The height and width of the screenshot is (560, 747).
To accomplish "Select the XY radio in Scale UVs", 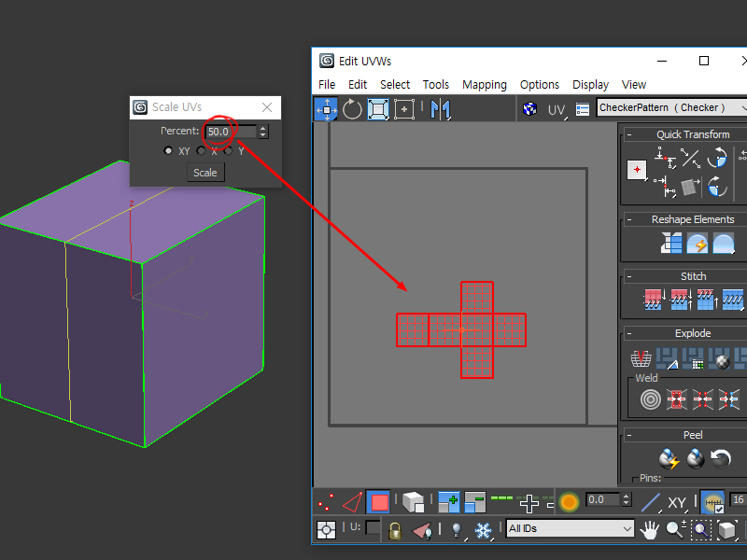I will [168, 150].
